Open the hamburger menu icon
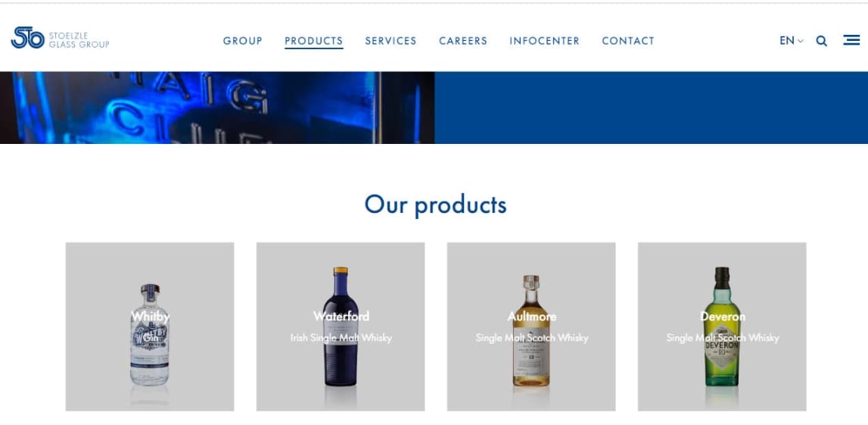The height and width of the screenshot is (425, 868). [x=851, y=40]
